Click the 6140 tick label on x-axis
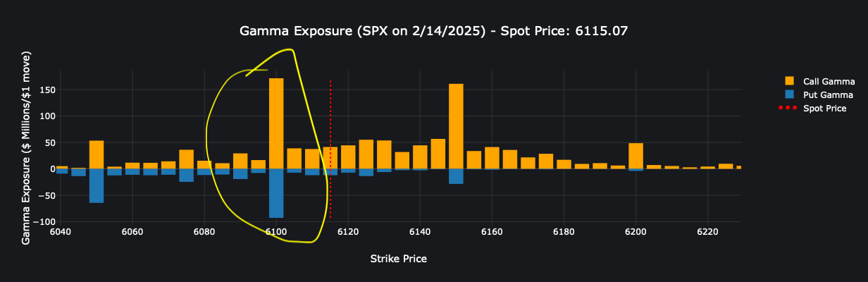Viewport: 868px width, 282px height. point(420,231)
